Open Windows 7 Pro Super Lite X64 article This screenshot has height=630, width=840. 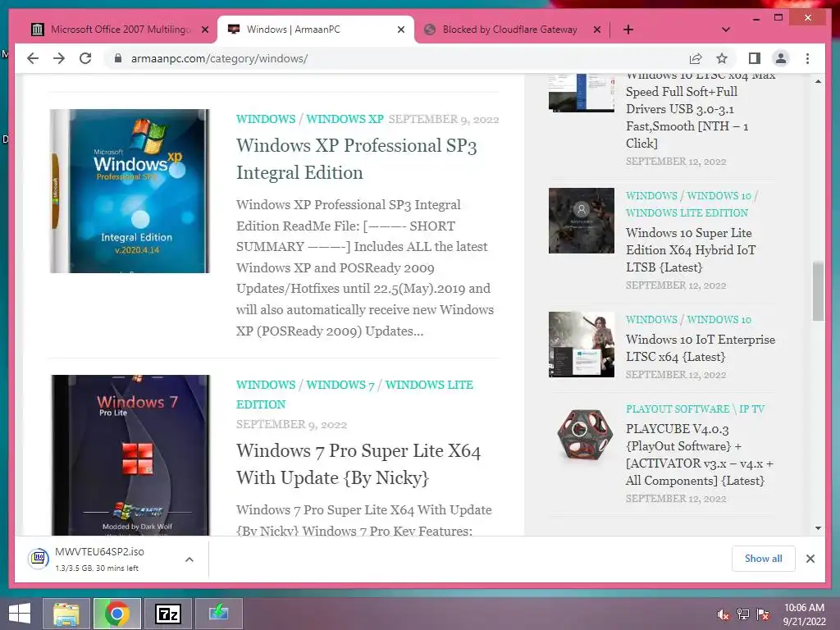coord(358,464)
